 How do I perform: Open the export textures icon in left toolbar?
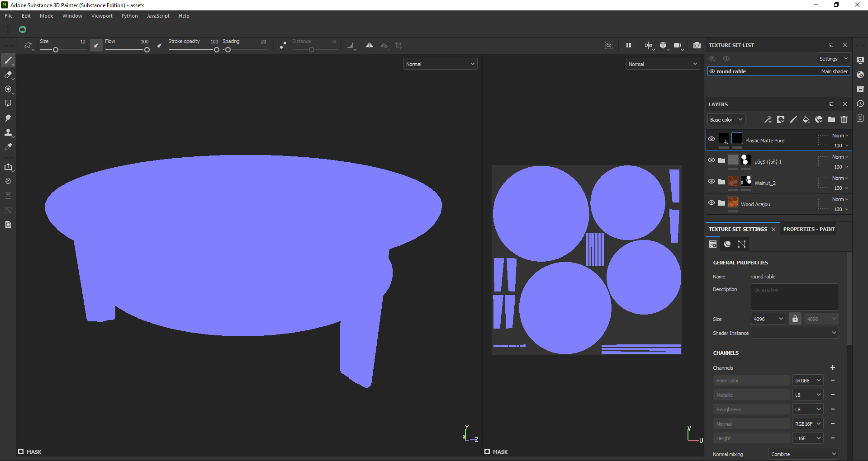[8, 167]
